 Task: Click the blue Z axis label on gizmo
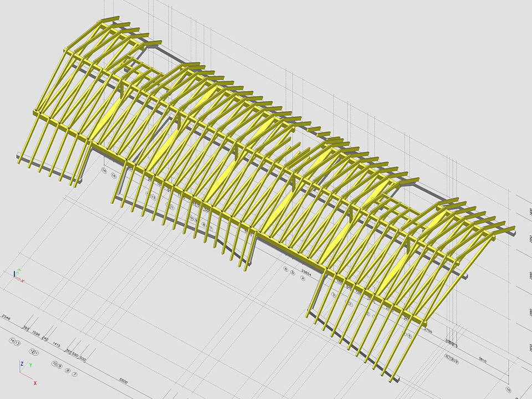click(x=22, y=364)
